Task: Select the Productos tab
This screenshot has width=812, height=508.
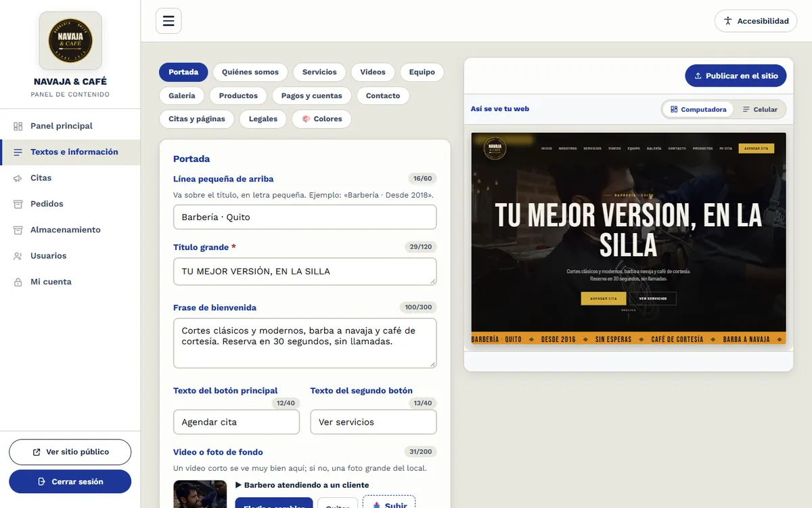Action: pos(238,96)
